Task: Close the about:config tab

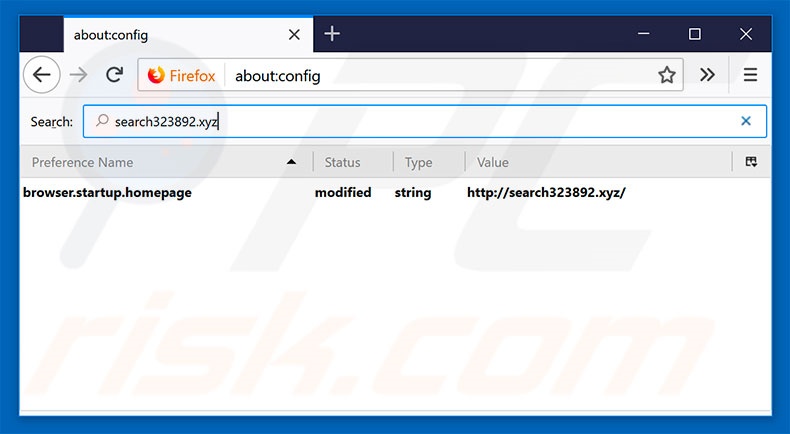Action: point(294,34)
